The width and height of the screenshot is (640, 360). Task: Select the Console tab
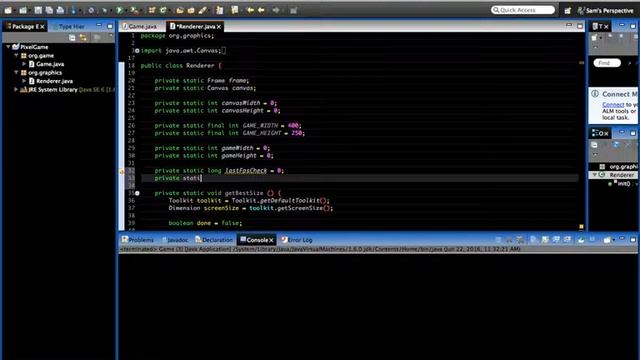coord(256,240)
